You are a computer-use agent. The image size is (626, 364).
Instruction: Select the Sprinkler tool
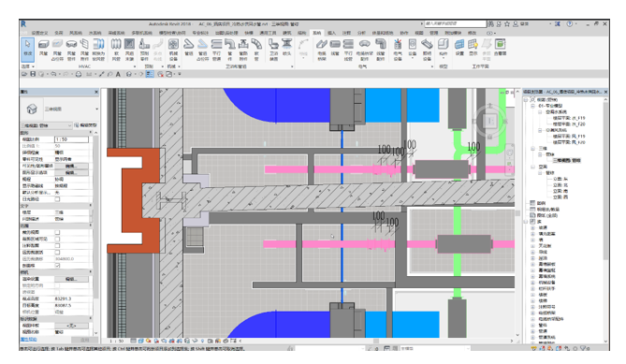(x=287, y=48)
